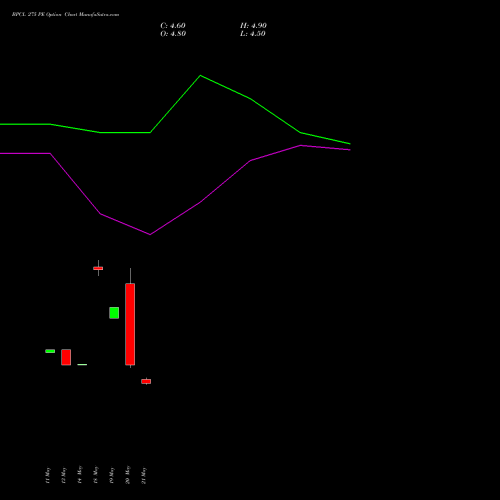Select the small green candlestick for 11 May
500x500 pixels.
pos(50,351)
